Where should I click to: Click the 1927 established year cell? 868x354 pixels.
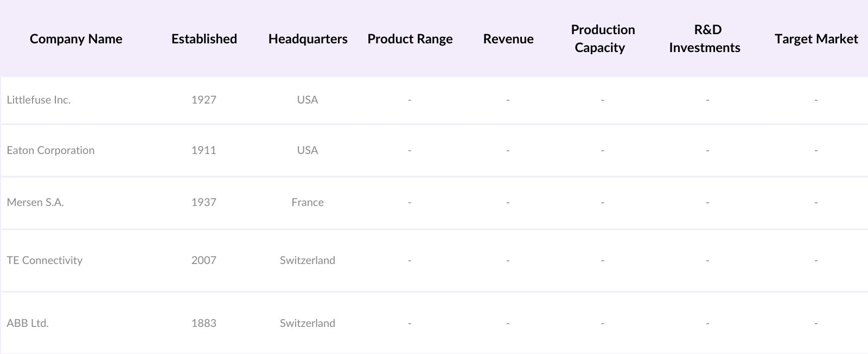pos(203,100)
